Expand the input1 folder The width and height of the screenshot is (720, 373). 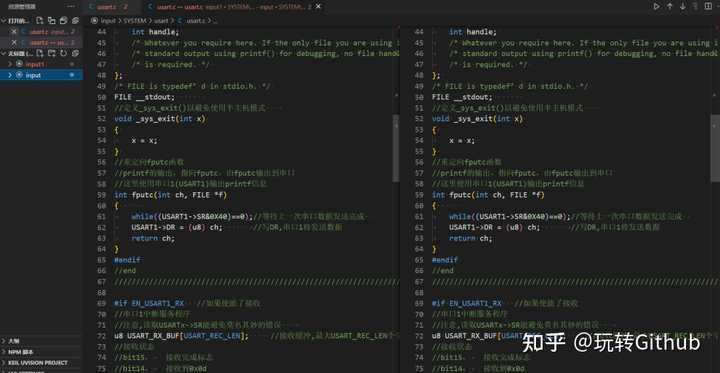point(10,64)
